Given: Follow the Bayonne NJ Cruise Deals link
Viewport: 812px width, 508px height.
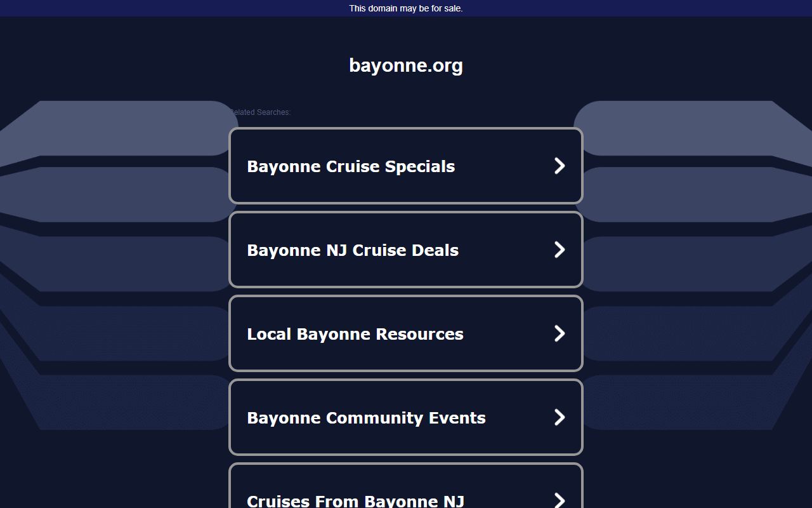Looking at the screenshot, I should click(x=353, y=250).
